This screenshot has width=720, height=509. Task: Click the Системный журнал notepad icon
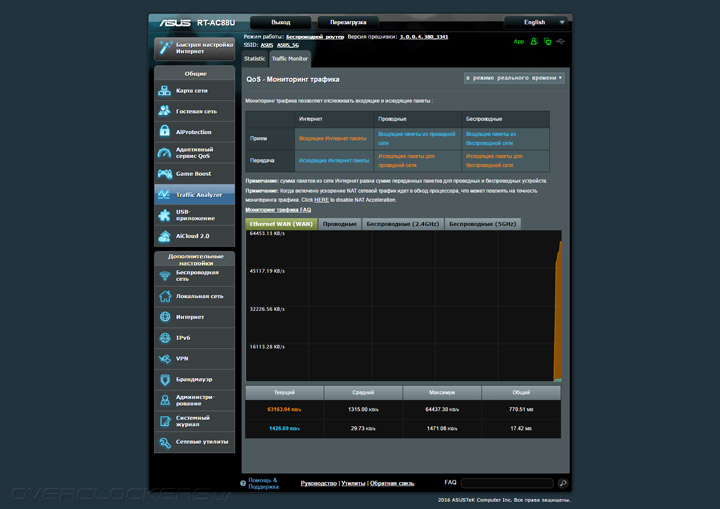pos(165,421)
